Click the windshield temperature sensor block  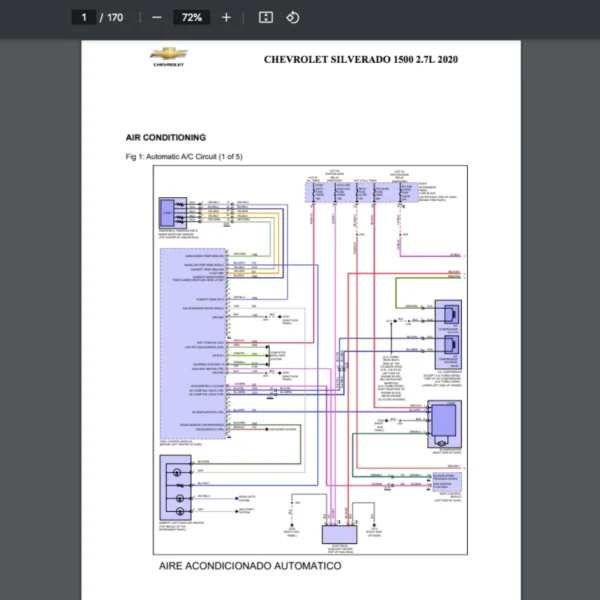pos(168,215)
